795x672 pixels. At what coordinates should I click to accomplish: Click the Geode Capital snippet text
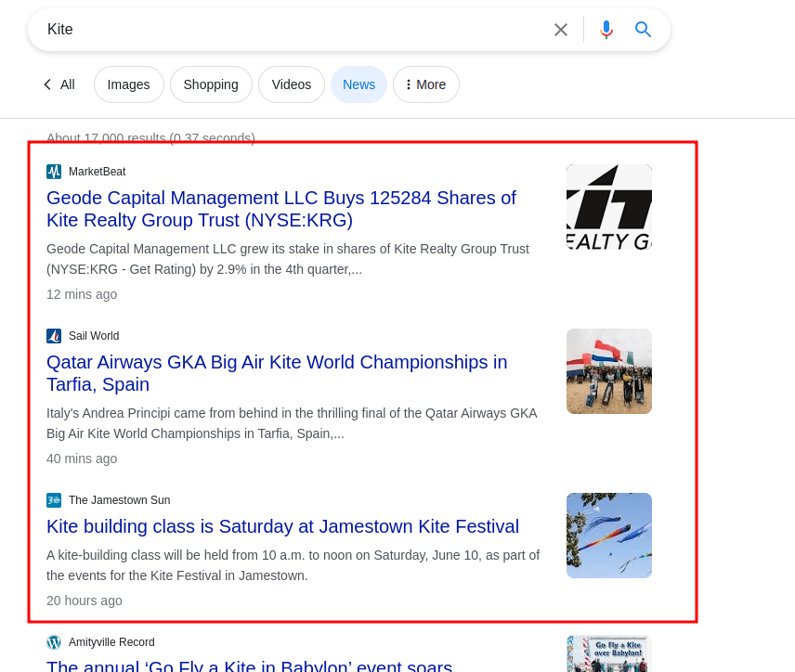pos(288,259)
